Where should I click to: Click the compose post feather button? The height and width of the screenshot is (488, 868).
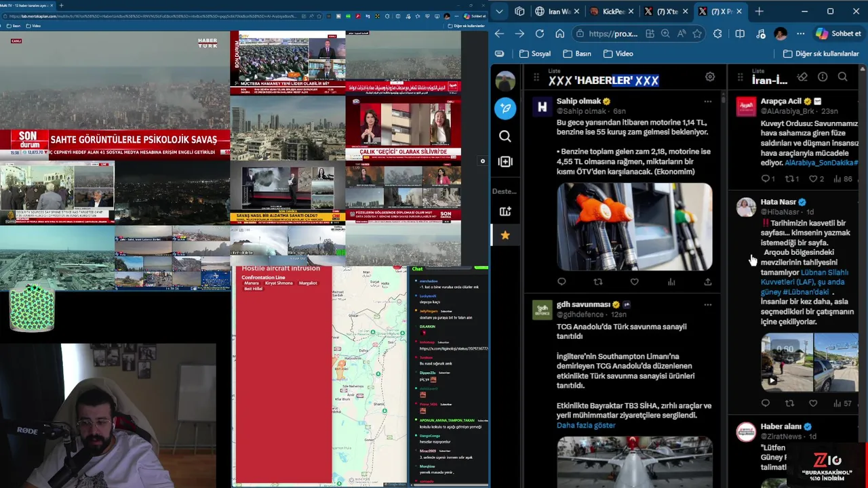tap(505, 108)
